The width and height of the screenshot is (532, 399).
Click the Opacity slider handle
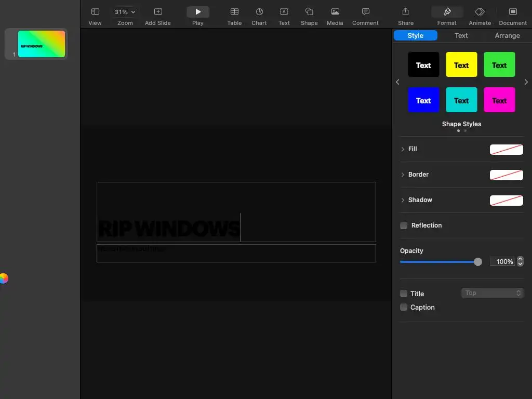click(478, 262)
